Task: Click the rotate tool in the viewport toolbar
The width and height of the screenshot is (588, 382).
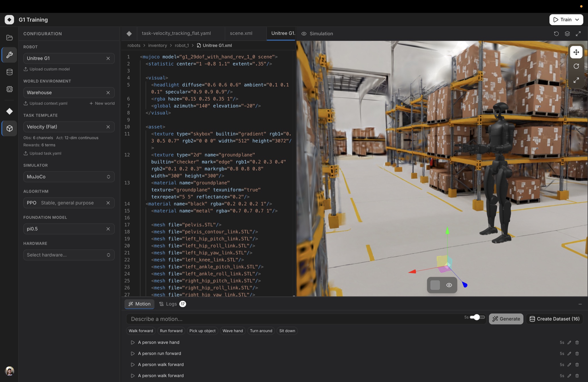Action: click(x=576, y=66)
